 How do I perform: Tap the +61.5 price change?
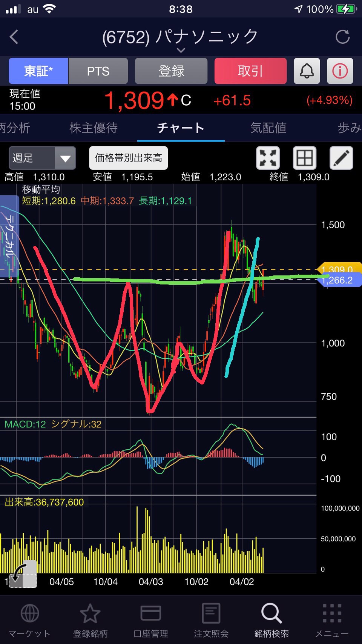[232, 100]
